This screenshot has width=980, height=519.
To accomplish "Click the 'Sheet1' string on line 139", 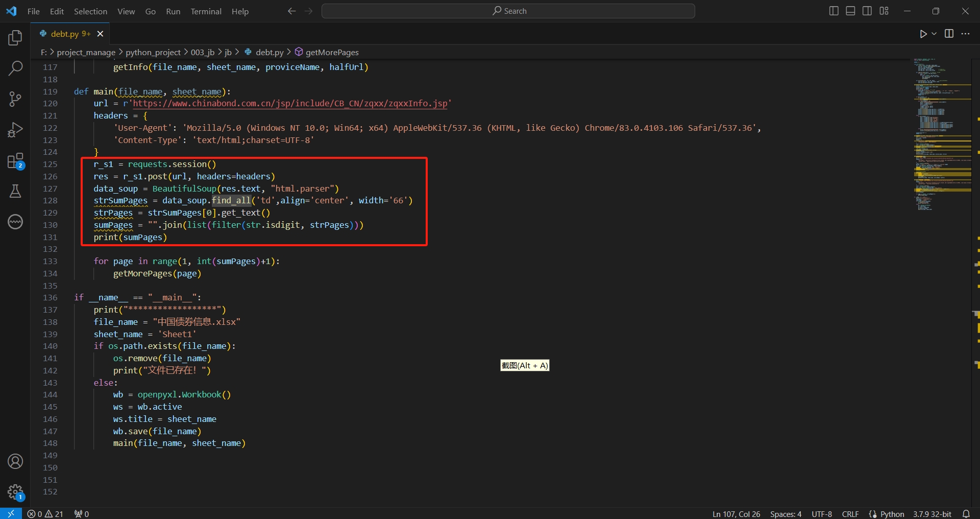I will (177, 334).
